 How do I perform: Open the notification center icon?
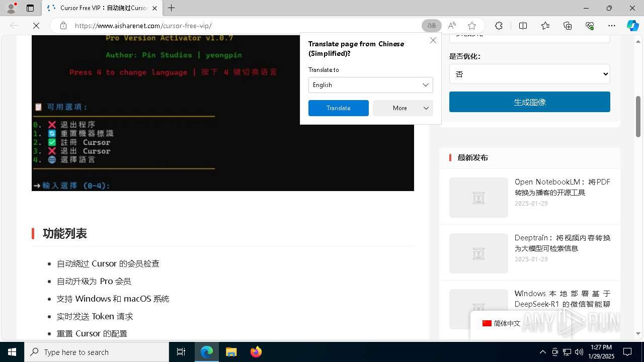coord(627,352)
